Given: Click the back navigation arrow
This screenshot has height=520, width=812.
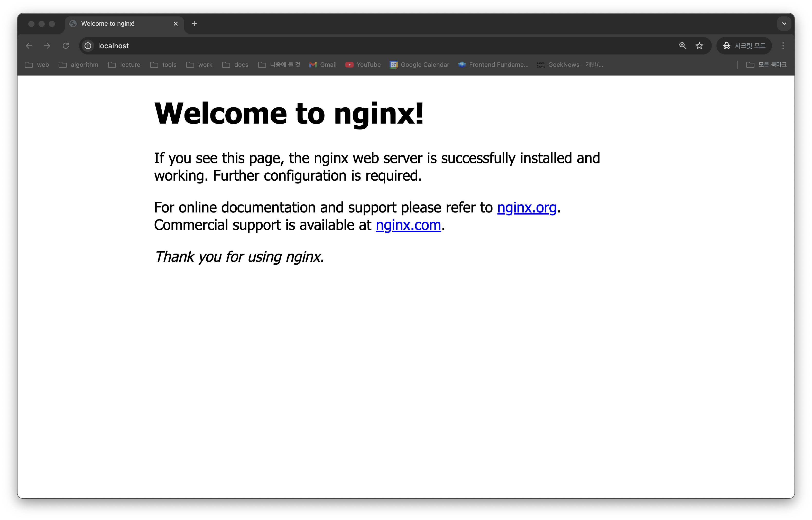Looking at the screenshot, I should (29, 45).
